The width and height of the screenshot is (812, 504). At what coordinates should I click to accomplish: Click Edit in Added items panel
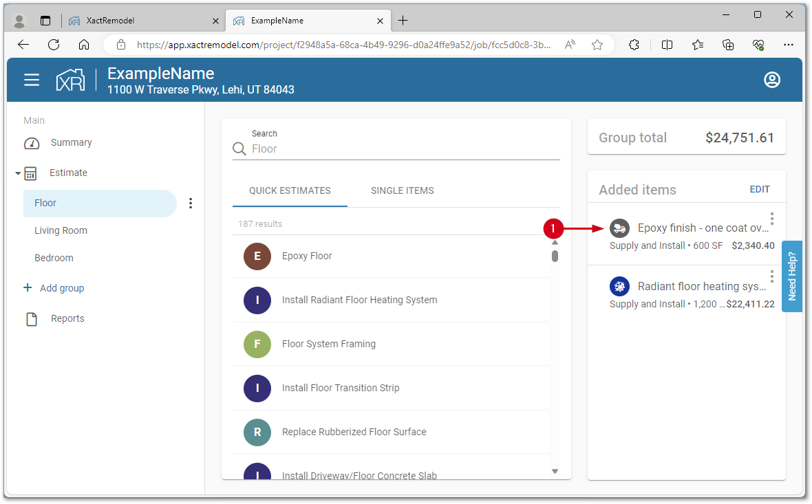[759, 189]
